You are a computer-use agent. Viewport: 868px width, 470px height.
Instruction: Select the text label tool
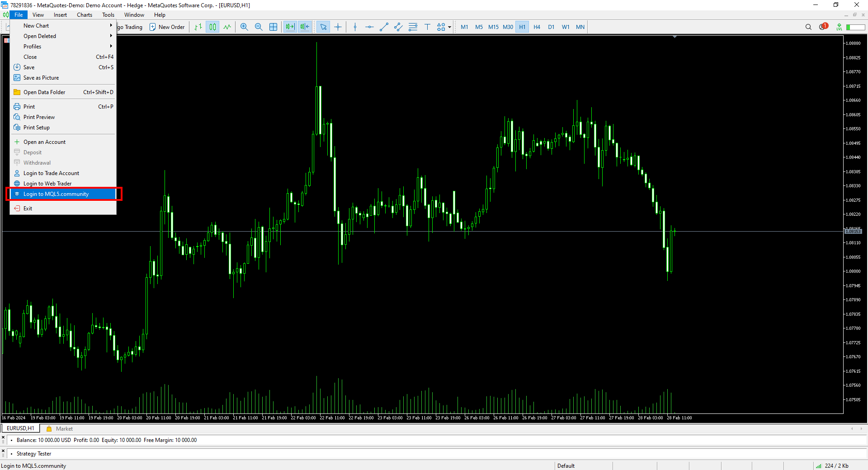point(427,27)
